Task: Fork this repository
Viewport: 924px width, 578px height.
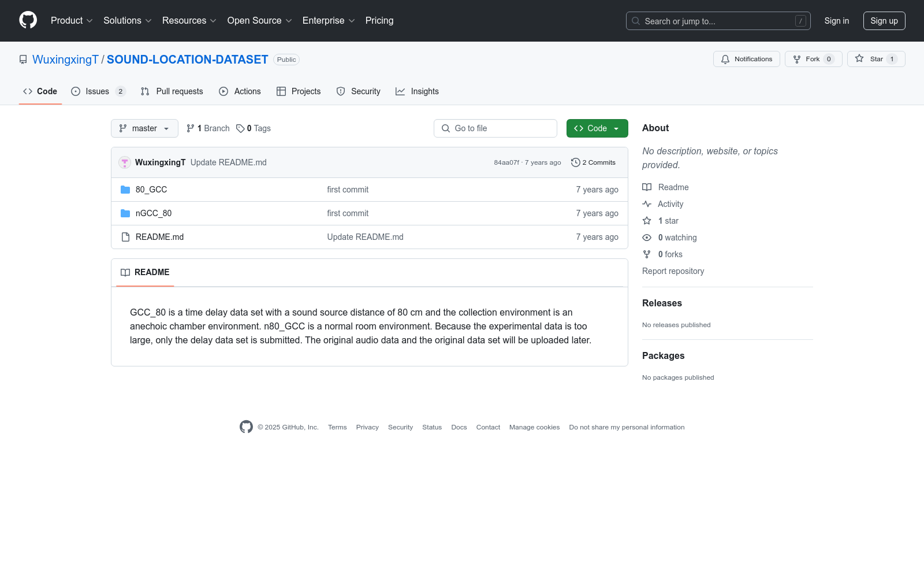Action: tap(814, 59)
